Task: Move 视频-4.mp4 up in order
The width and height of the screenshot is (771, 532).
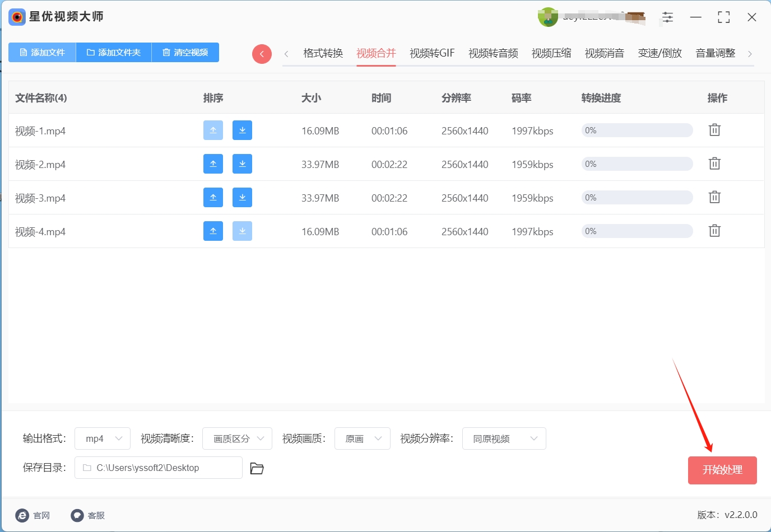Action: tap(213, 231)
